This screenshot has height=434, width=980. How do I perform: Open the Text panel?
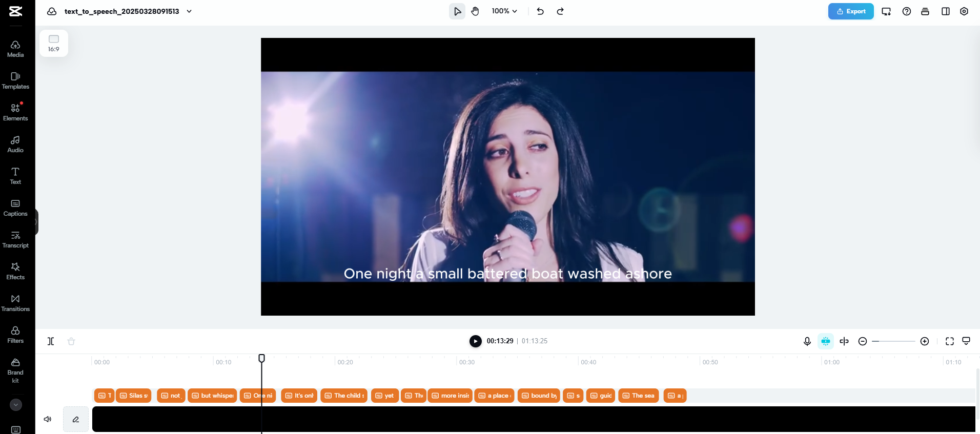tap(15, 176)
